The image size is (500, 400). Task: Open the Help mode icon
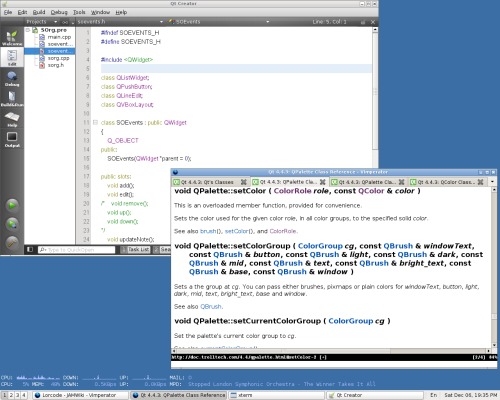(12, 119)
